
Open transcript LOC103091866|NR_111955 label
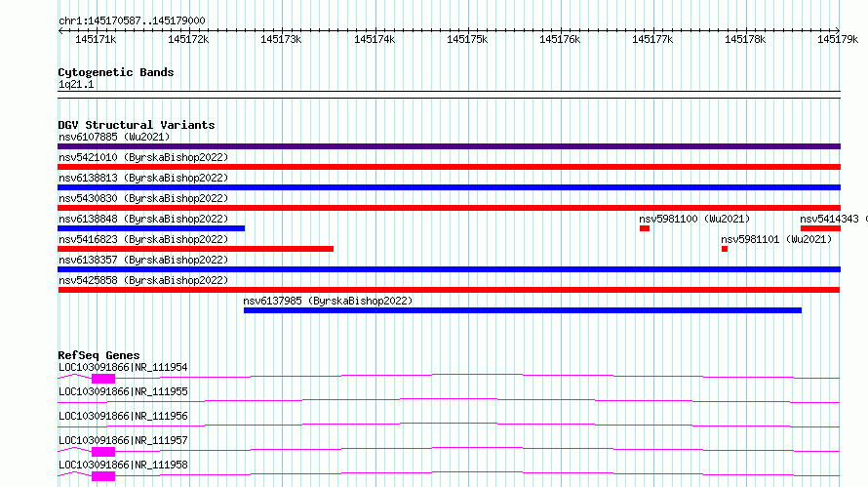pos(123,391)
